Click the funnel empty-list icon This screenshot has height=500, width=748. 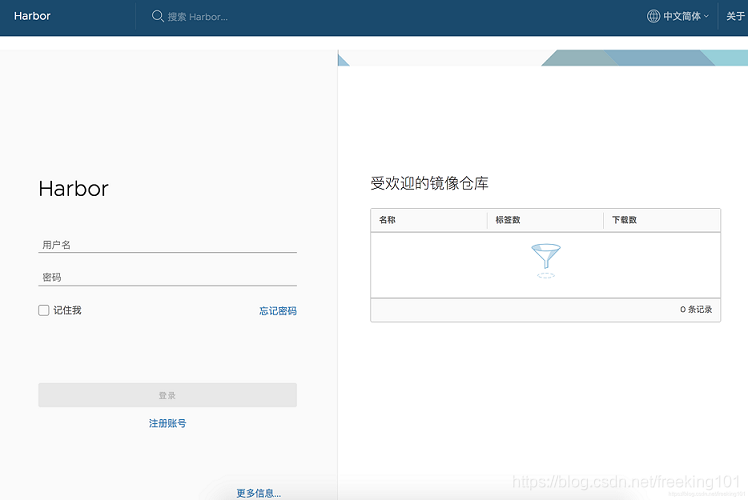pyautogui.click(x=546, y=261)
